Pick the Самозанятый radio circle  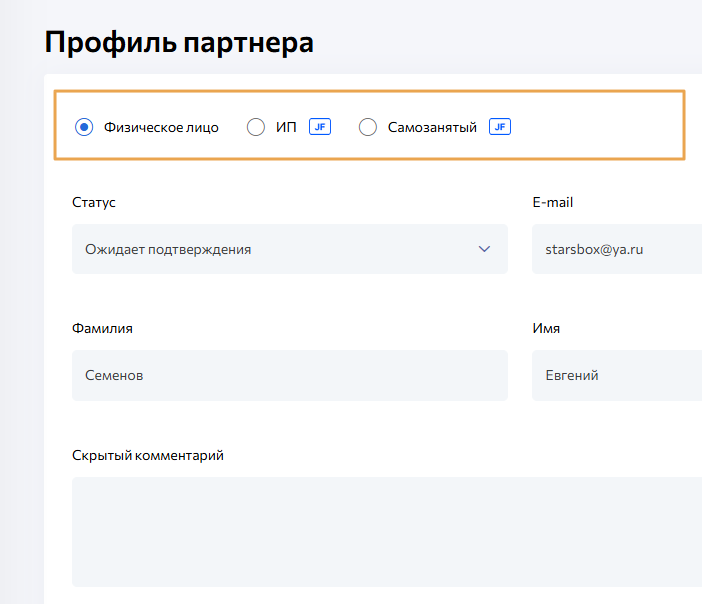pos(368,127)
